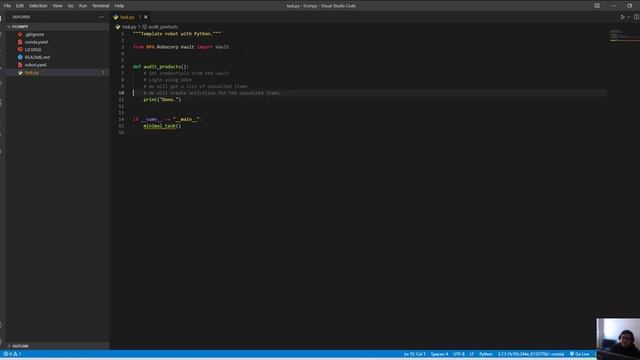640x360 pixels.
Task: Open the Run menu
Action: [83, 6]
